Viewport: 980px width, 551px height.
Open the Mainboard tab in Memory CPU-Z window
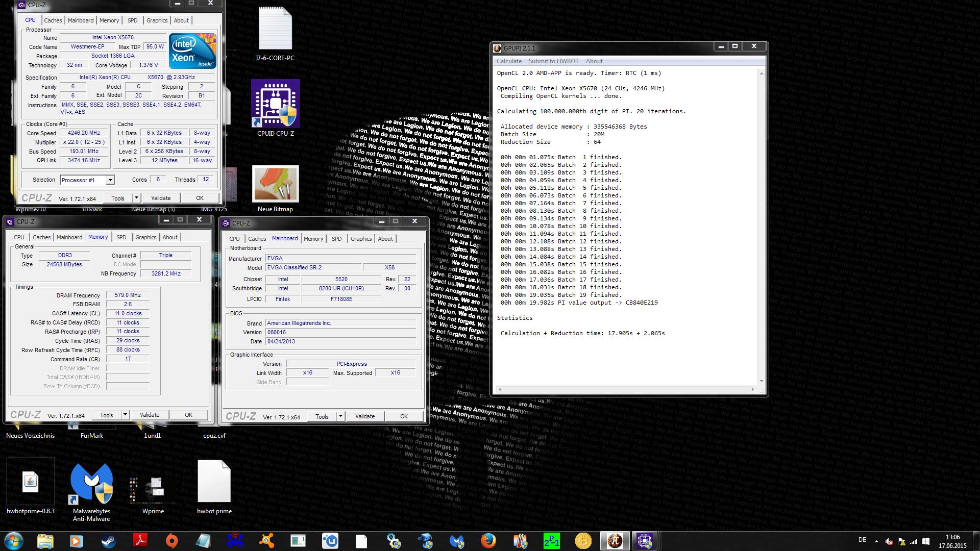(x=69, y=237)
